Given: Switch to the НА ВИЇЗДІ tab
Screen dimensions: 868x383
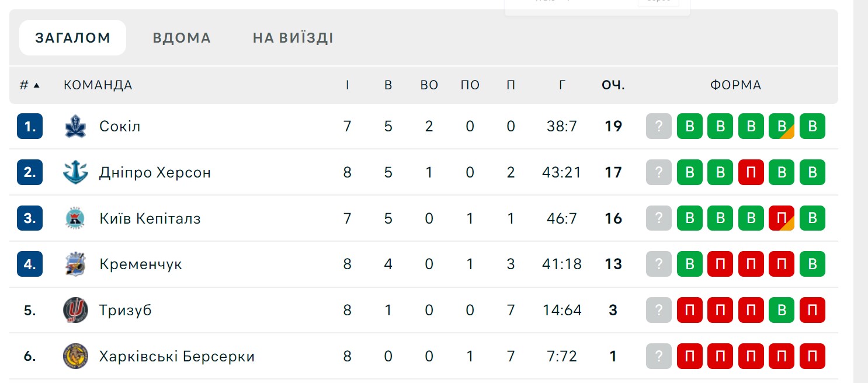Looking at the screenshot, I should (293, 38).
